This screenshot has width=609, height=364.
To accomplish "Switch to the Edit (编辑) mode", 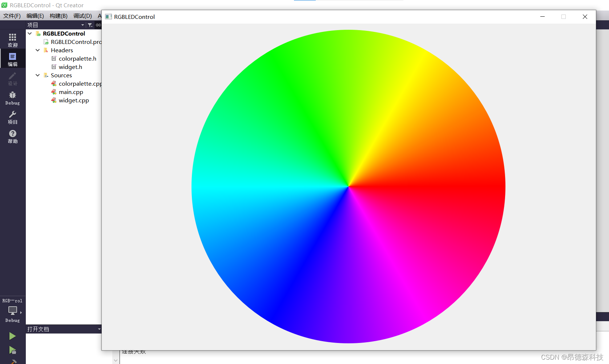I will (x=13, y=59).
